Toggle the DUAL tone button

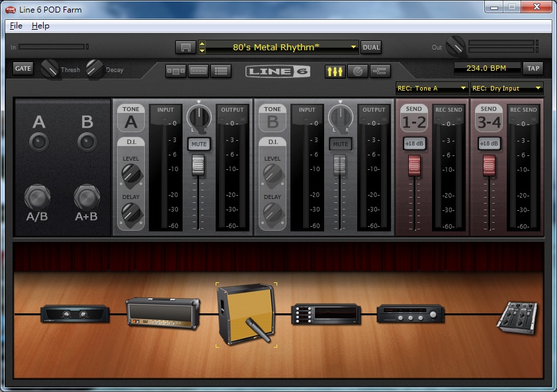371,47
